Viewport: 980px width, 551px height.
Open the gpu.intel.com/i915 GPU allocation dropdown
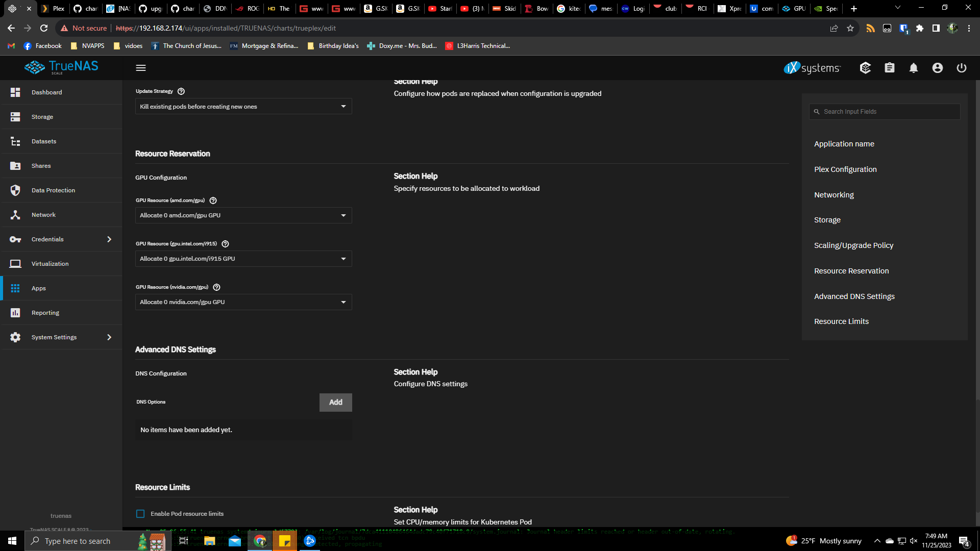[243, 259]
